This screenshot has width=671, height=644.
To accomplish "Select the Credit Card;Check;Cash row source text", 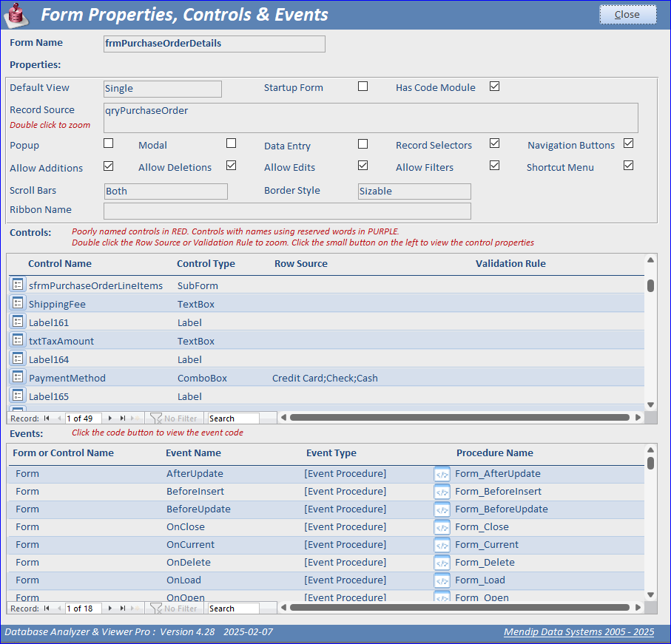I will pyautogui.click(x=325, y=378).
